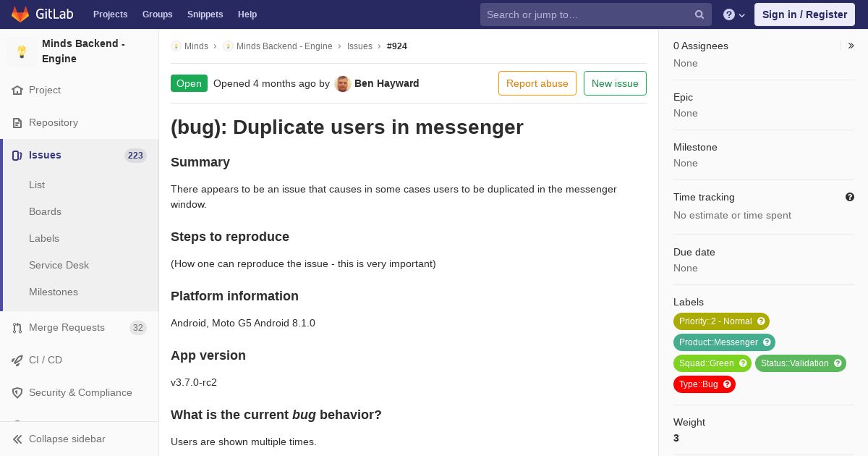Click help icon on Squad::Green label
Viewport: 868px width, 456px height.
(743, 363)
